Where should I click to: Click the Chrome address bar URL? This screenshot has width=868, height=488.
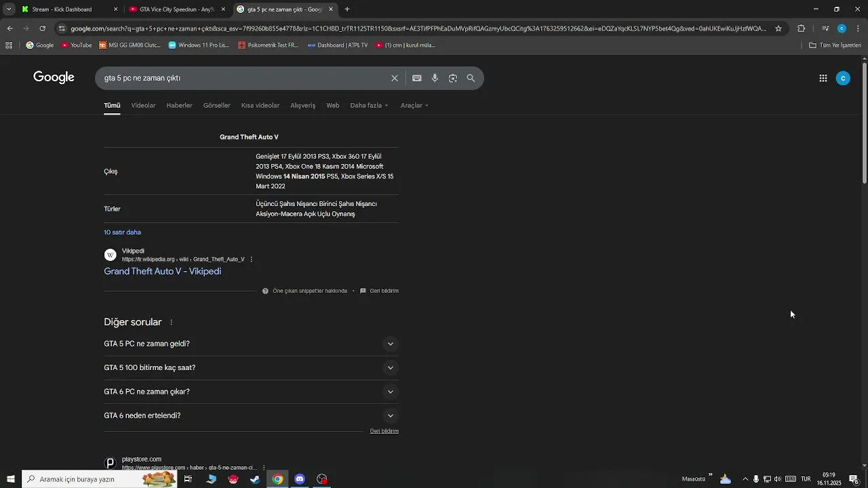pos(418,28)
